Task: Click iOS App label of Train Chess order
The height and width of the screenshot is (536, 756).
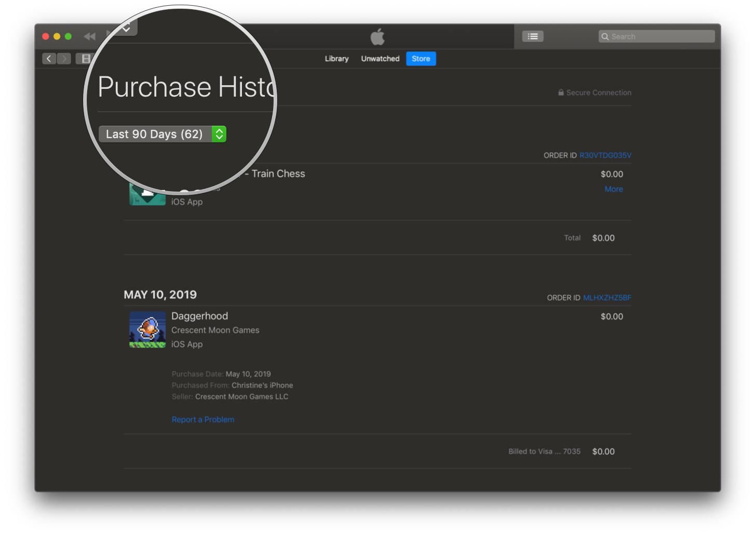Action: (x=187, y=202)
